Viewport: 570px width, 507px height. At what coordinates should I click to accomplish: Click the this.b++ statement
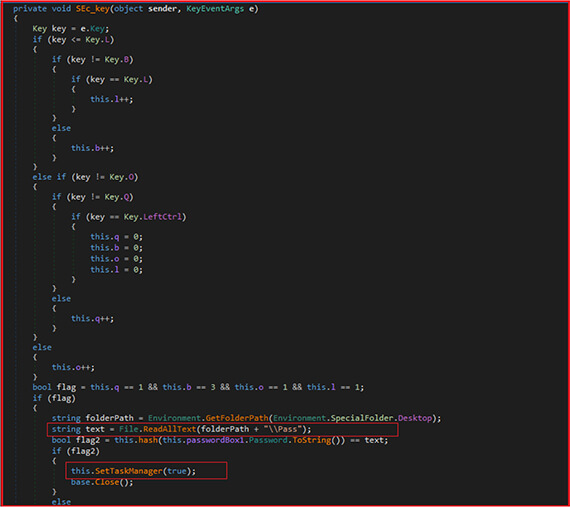tap(92, 148)
